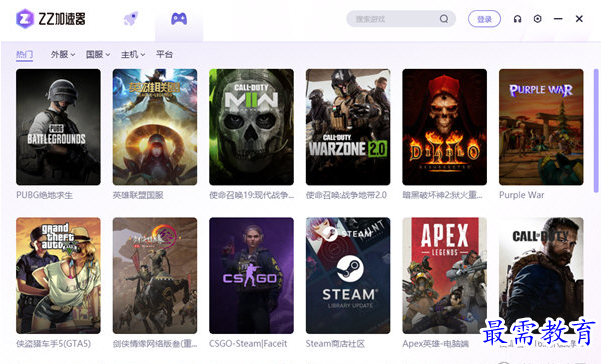
Task: Expand the 外服 dropdown
Action: [62, 54]
